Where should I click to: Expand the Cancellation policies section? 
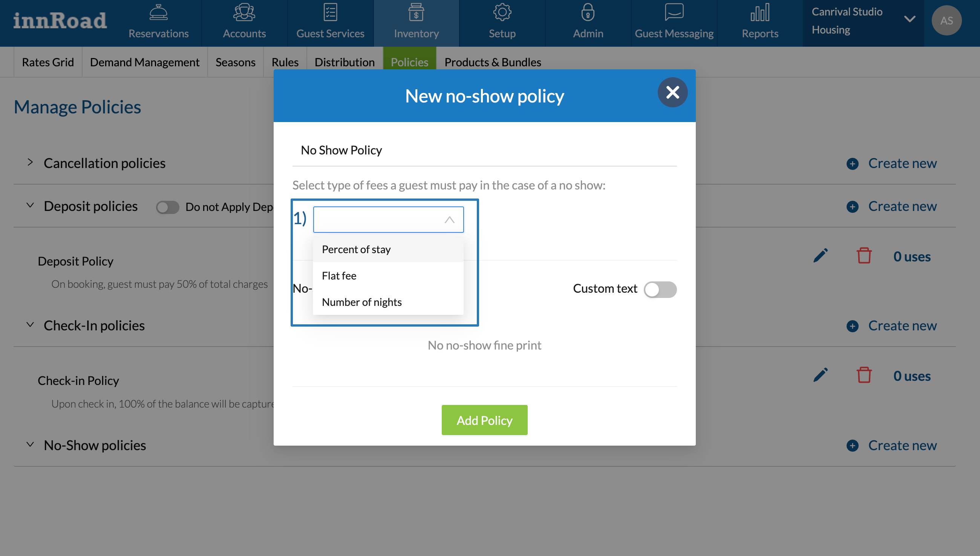click(30, 163)
